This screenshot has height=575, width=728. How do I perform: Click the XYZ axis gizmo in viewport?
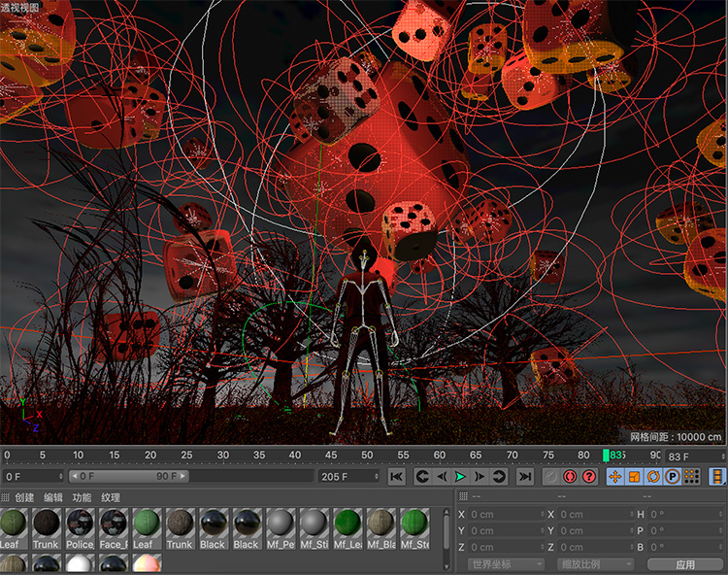[31, 416]
